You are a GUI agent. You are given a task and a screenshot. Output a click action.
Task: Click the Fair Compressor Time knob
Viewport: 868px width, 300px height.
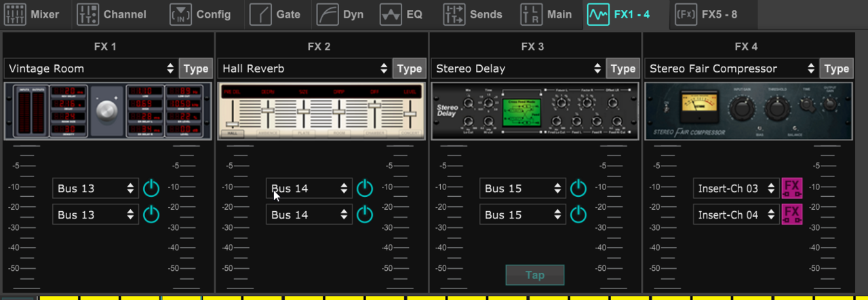pos(807,105)
